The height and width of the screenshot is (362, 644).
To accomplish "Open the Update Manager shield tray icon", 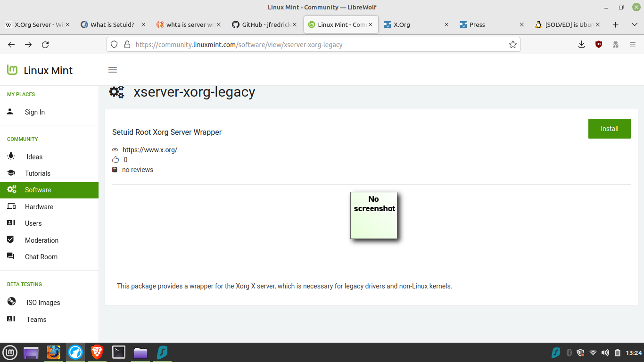I will (x=581, y=353).
